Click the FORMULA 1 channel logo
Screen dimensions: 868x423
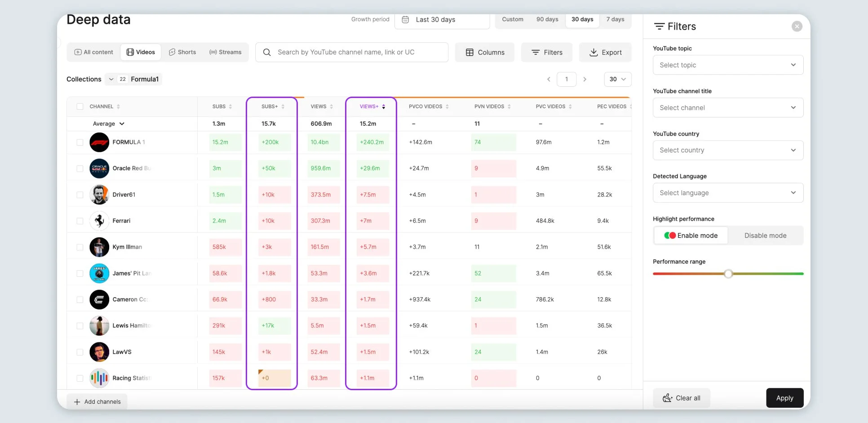coord(99,142)
